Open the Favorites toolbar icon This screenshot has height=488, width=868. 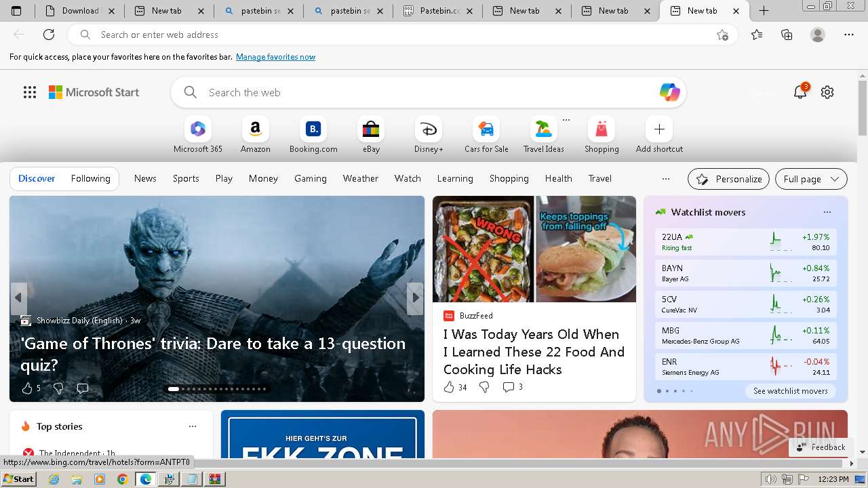pyautogui.click(x=757, y=35)
